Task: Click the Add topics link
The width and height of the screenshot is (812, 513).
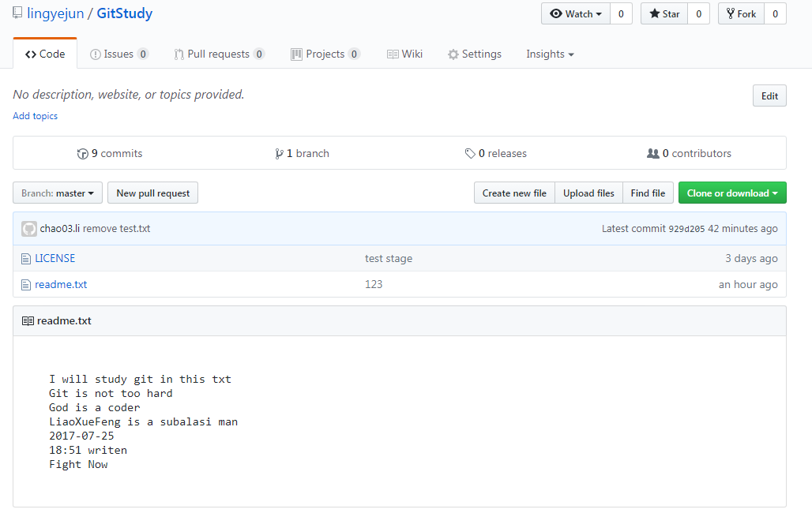Action: pos(36,116)
